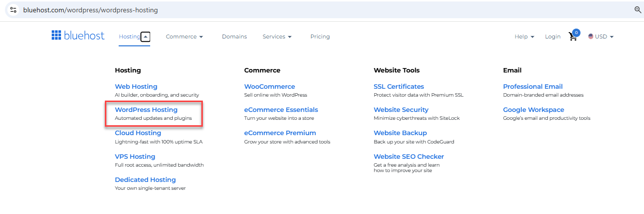The image size is (644, 214).
Task: Select Professional Email link
Action: 533,86
